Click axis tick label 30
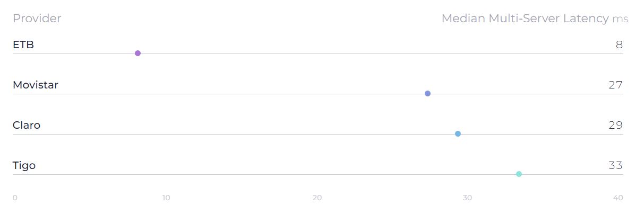The width and height of the screenshot is (644, 214). [467, 198]
